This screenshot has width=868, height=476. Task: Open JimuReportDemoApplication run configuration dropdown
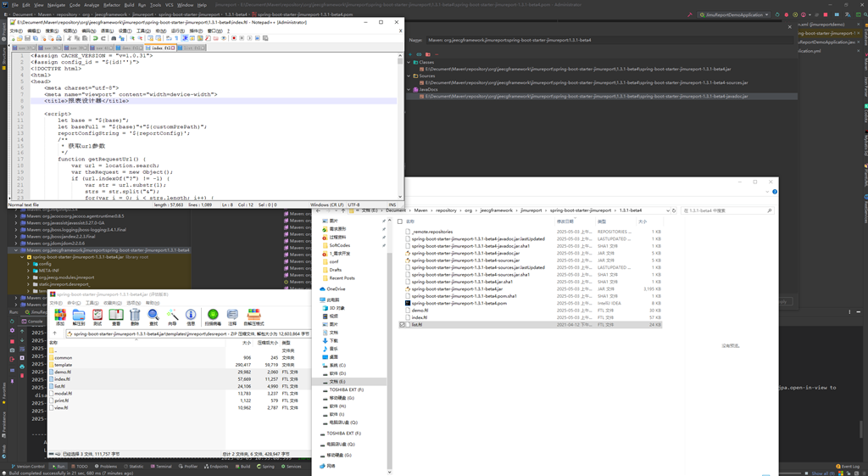(x=734, y=15)
